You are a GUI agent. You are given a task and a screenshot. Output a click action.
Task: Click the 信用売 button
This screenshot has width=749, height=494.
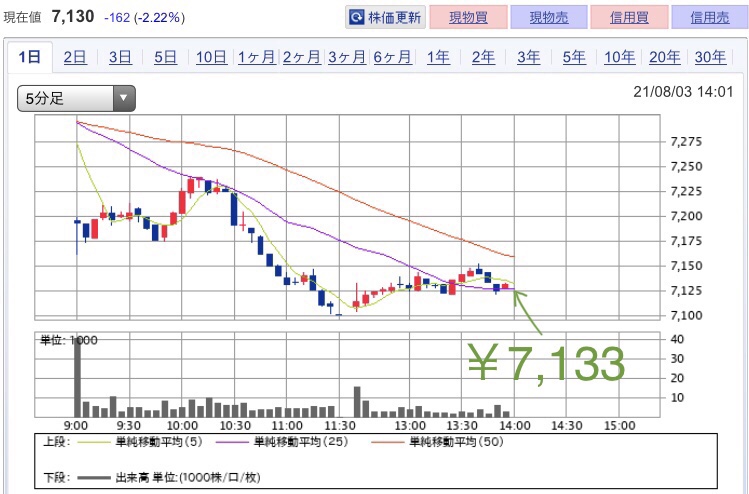pos(709,18)
